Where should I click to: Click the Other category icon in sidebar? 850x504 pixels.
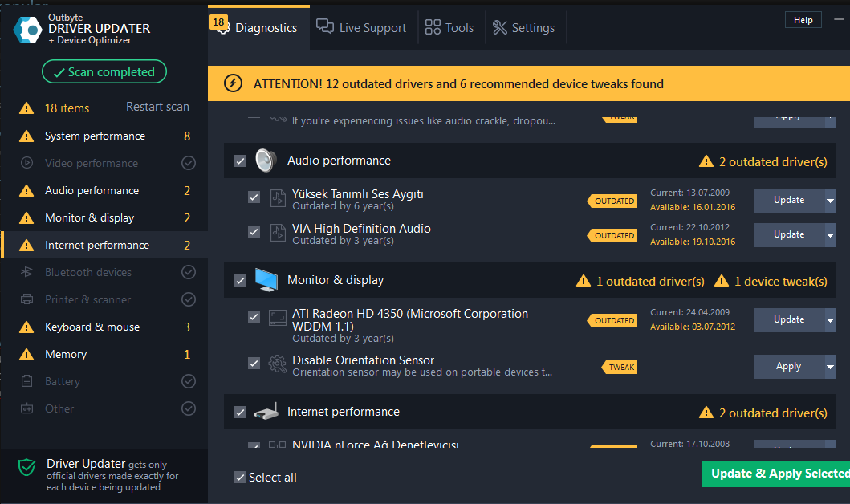(x=26, y=408)
